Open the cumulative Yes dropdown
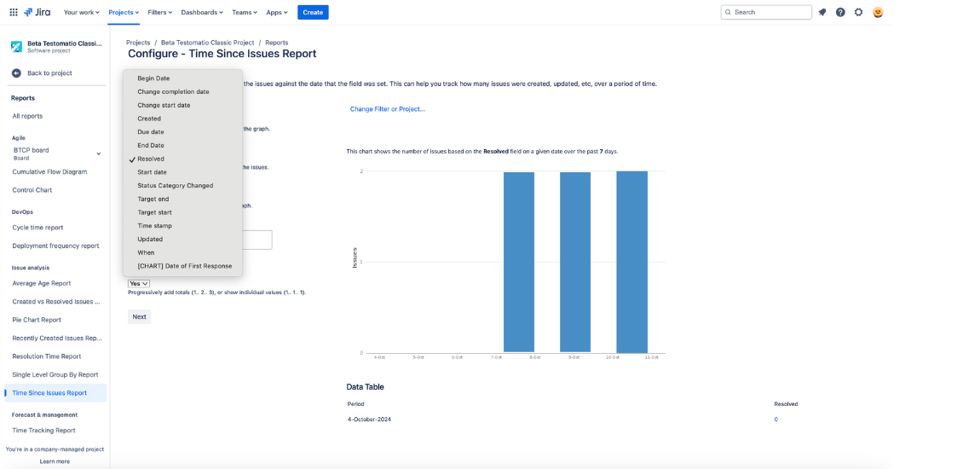 (x=139, y=283)
